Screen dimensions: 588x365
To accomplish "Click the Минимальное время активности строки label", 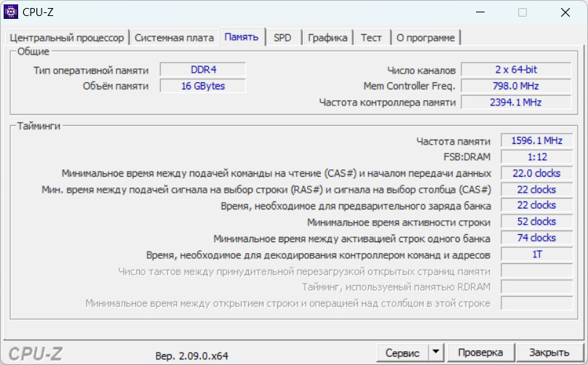I will tap(399, 222).
